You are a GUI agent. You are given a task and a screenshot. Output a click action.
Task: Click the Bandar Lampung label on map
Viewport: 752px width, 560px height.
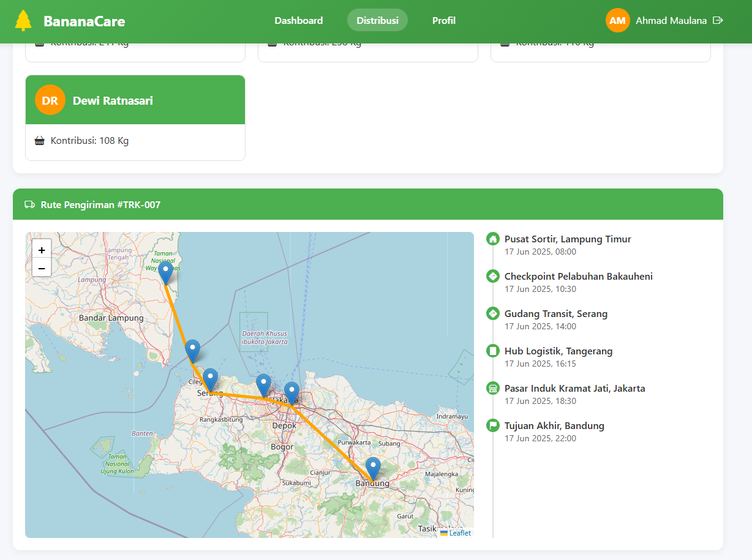pyautogui.click(x=111, y=318)
